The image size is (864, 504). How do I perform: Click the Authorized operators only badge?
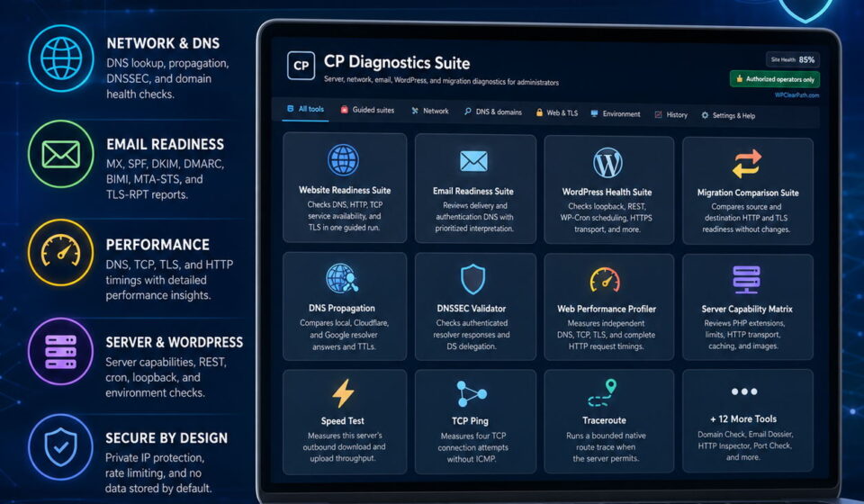click(775, 79)
